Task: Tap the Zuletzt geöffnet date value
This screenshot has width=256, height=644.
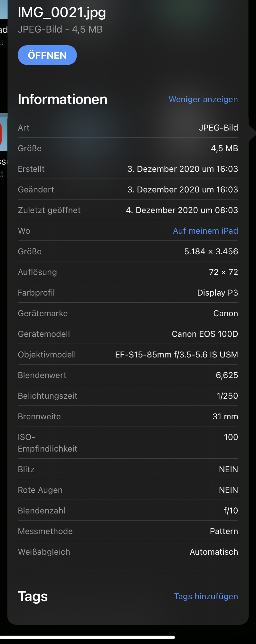Action: click(x=182, y=210)
